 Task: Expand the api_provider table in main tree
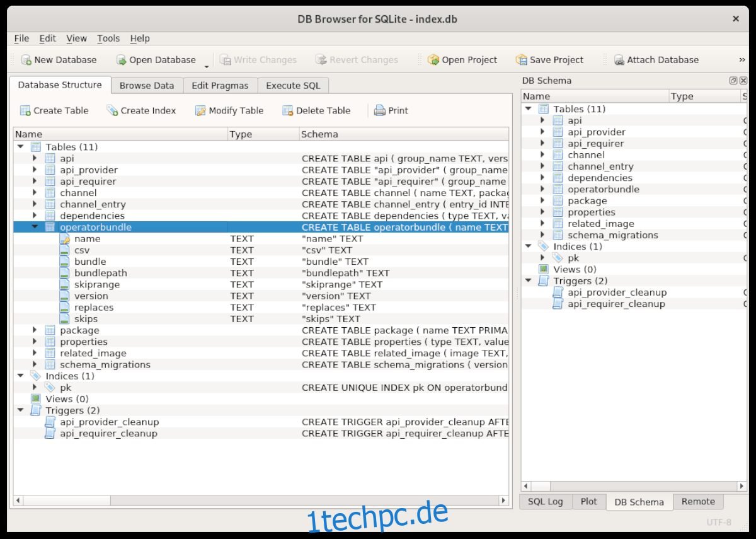[x=35, y=170]
